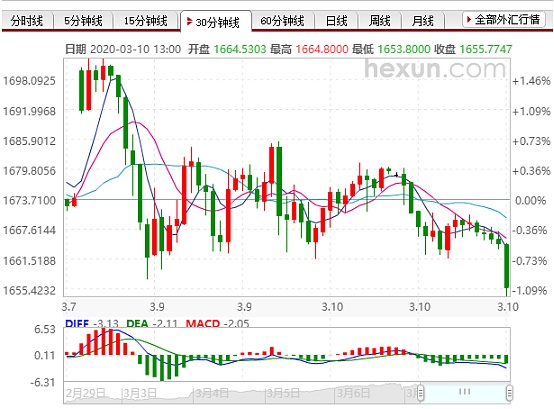Grab the left handle of timeline range slider
The height and width of the screenshot is (409, 554).
pyautogui.click(x=420, y=392)
